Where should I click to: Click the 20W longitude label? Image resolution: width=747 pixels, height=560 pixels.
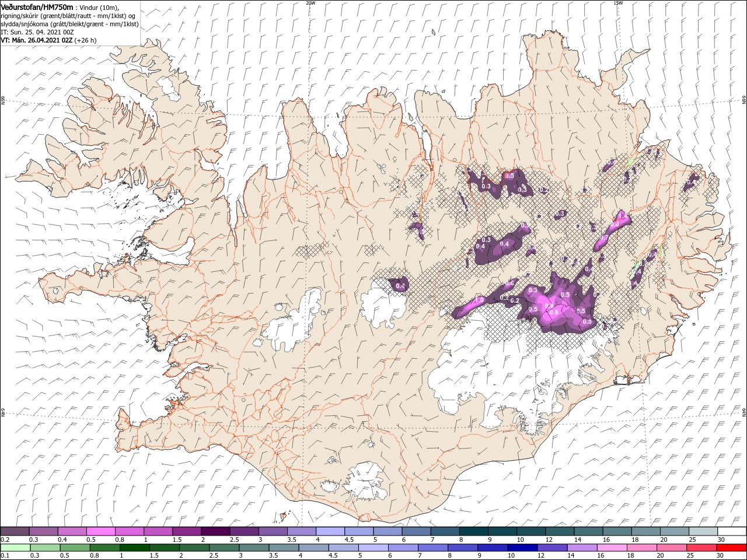tap(310, 3)
